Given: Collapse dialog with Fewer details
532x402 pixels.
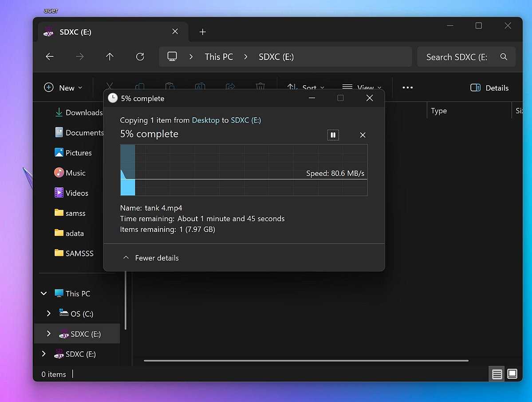Looking at the screenshot, I should (151, 258).
